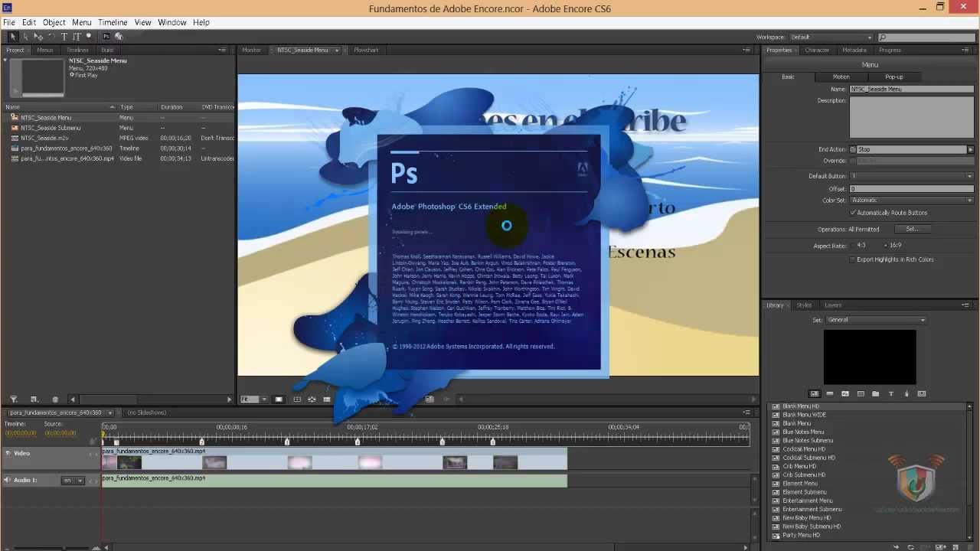980x551 pixels.
Task: Switch to the Styles tab
Action: [x=804, y=305]
